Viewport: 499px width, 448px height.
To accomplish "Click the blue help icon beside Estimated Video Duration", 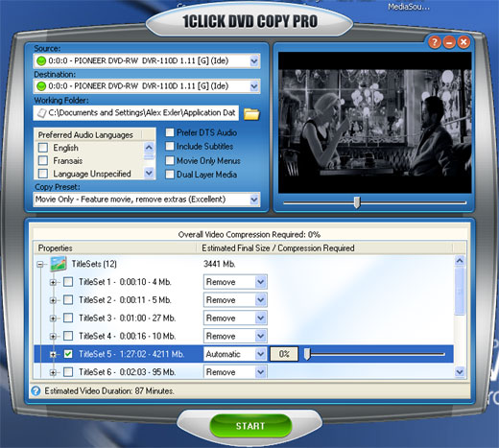I will pos(36,390).
